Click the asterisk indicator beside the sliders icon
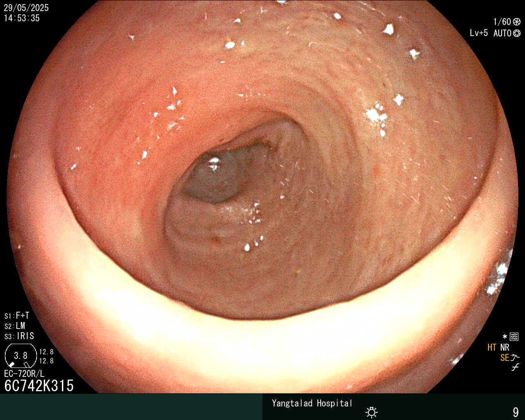 pos(505,337)
